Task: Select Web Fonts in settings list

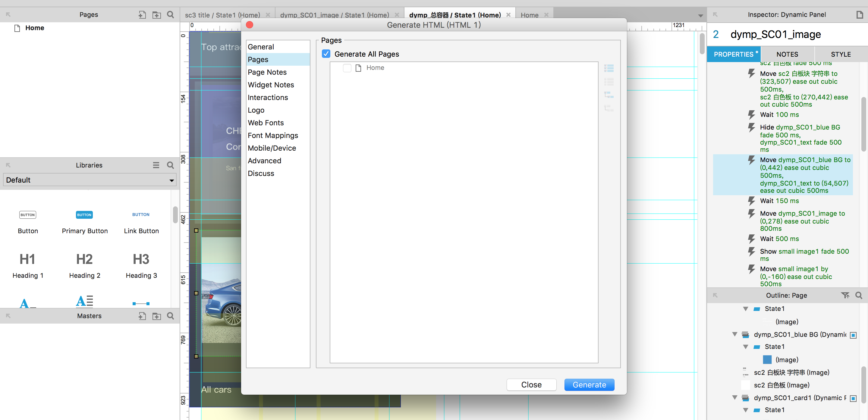Action: coord(266,123)
